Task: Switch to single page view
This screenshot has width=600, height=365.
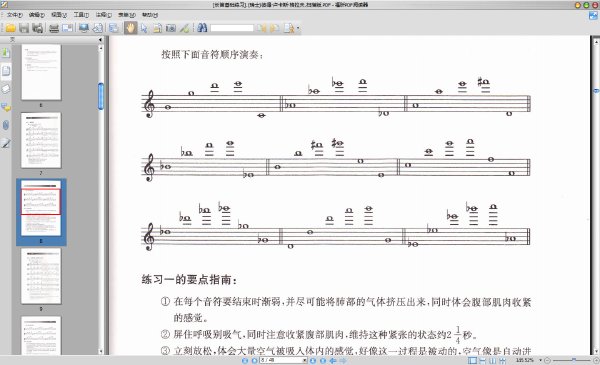Action: [473, 360]
